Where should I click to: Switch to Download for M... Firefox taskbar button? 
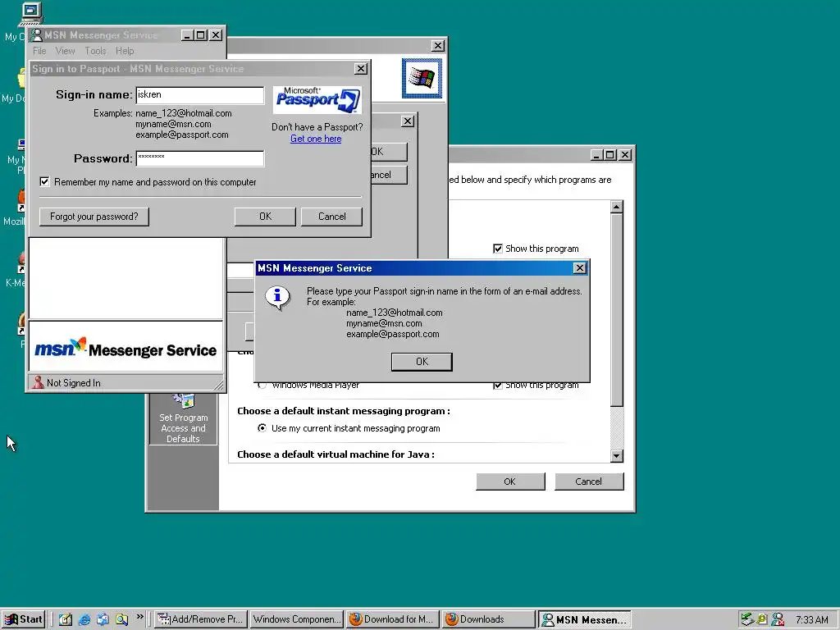click(393, 619)
